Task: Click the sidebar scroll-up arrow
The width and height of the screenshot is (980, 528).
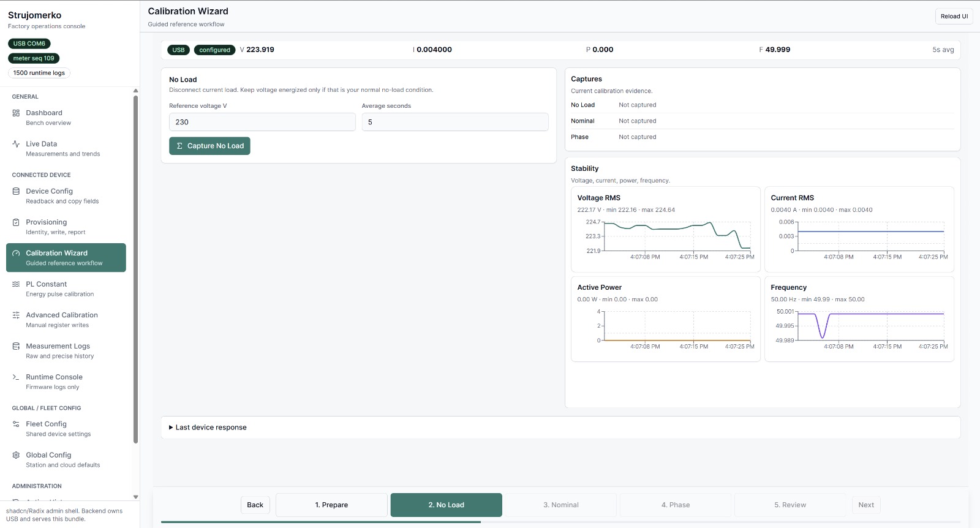Action: pos(135,91)
